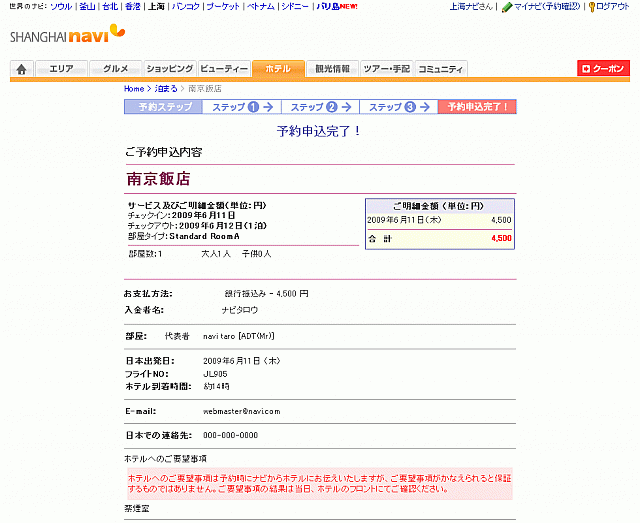
Task: Click the Home breadcrumb link
Action: pyautogui.click(x=134, y=89)
